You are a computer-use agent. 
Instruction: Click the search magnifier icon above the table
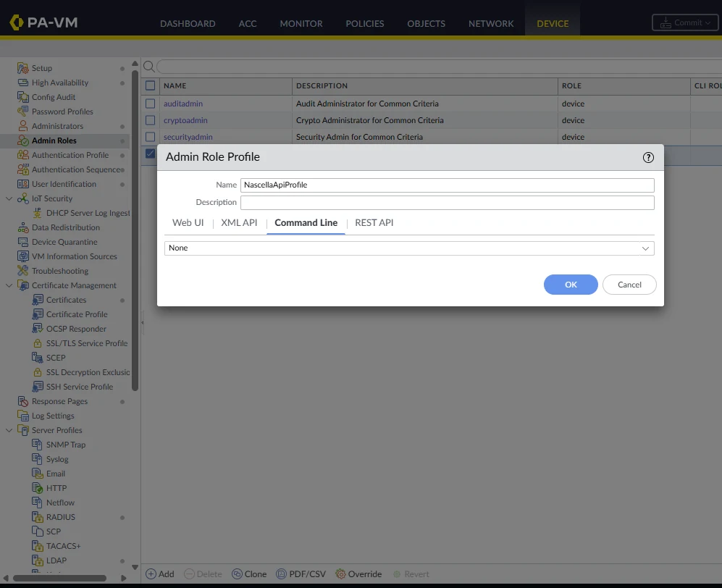pos(148,67)
